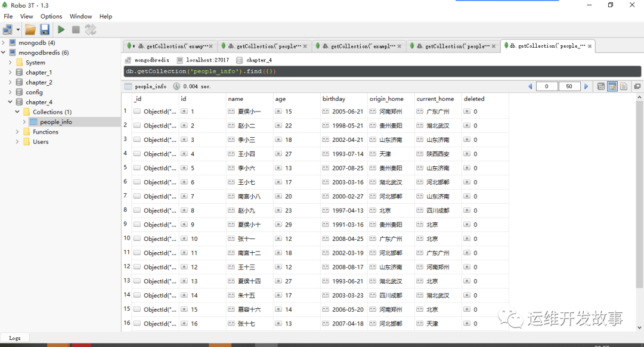Image resolution: width=644 pixels, height=347 pixels.
Task: Click the origin_home column header
Action: (391, 99)
